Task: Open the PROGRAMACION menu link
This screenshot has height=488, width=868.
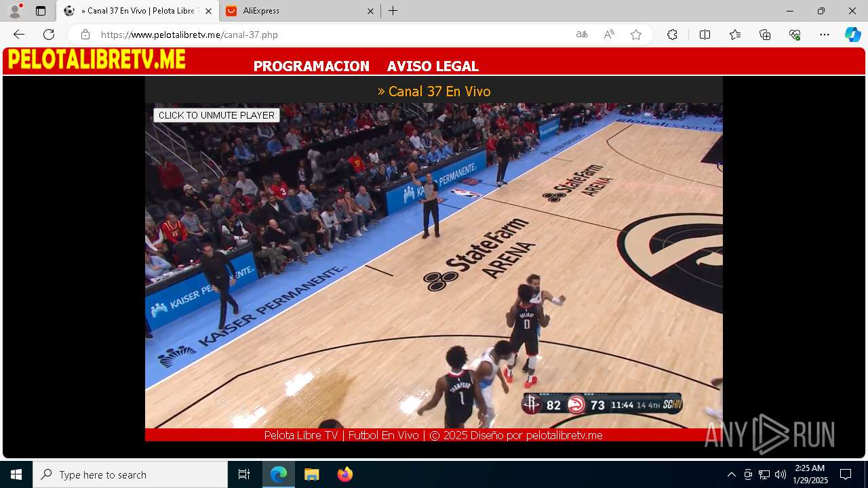Action: coord(311,66)
